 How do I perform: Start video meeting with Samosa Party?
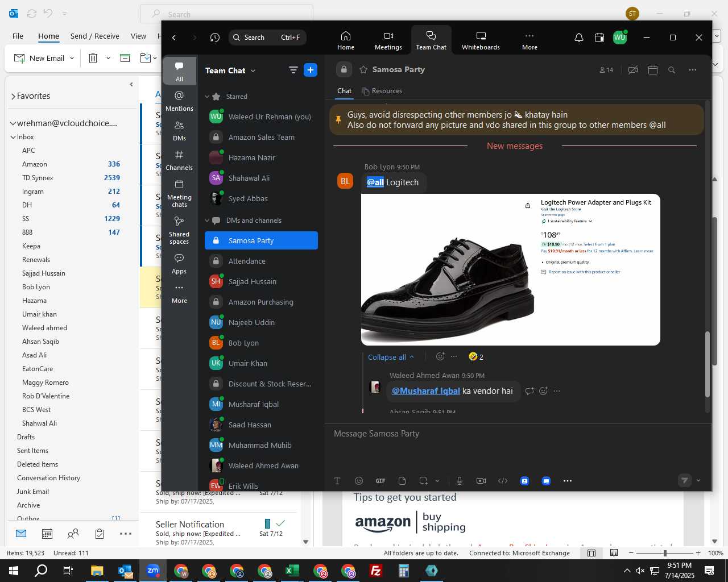[x=632, y=70]
